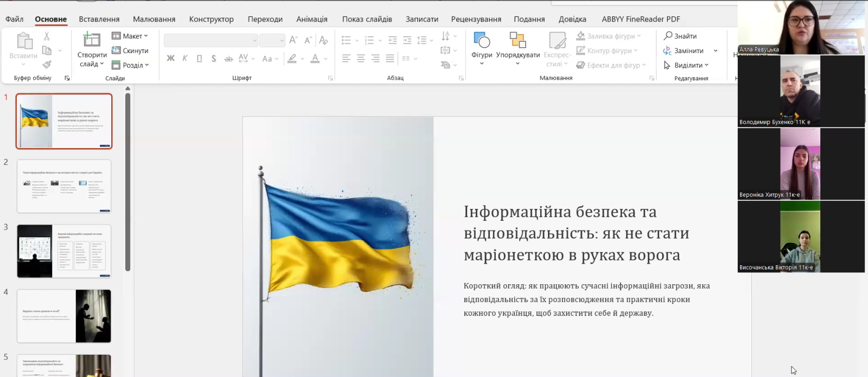Click the cut scissors icon
This screenshot has width=868, height=377.
pos(47,36)
